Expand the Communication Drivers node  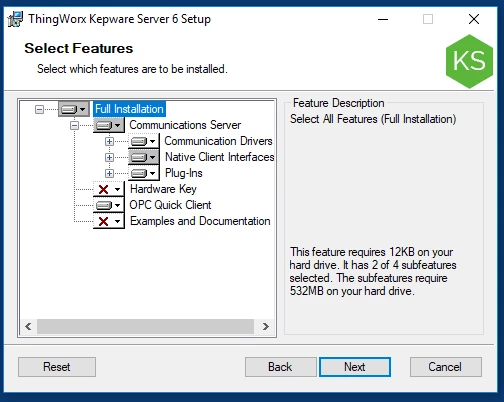point(109,141)
